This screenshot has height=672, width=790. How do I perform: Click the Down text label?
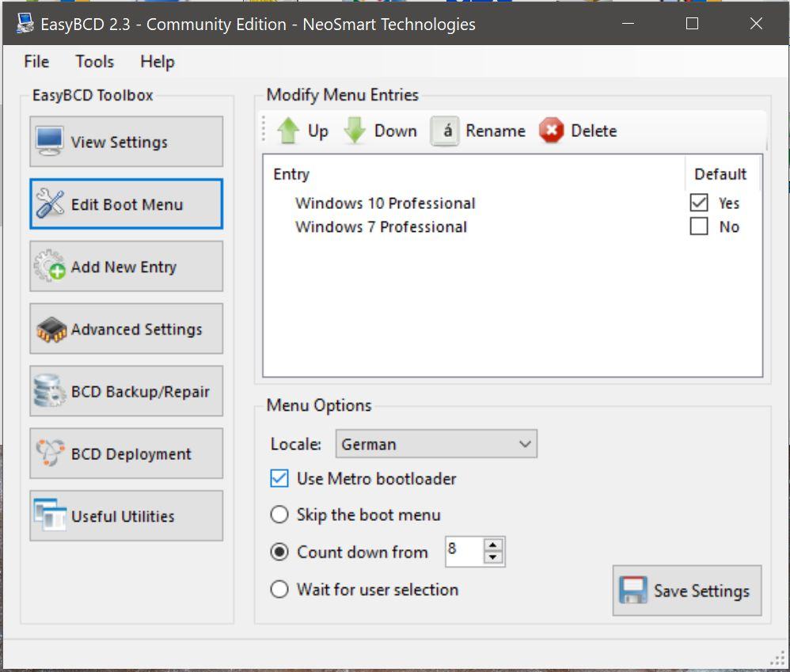pyautogui.click(x=396, y=131)
